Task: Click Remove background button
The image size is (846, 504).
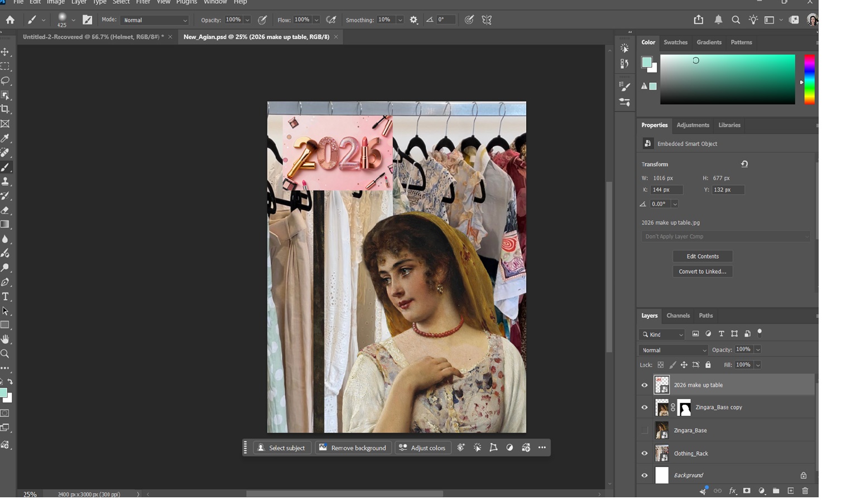Action: (353, 448)
